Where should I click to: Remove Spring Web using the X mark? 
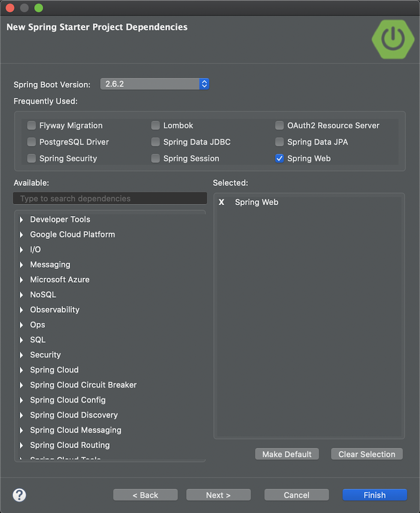(221, 202)
